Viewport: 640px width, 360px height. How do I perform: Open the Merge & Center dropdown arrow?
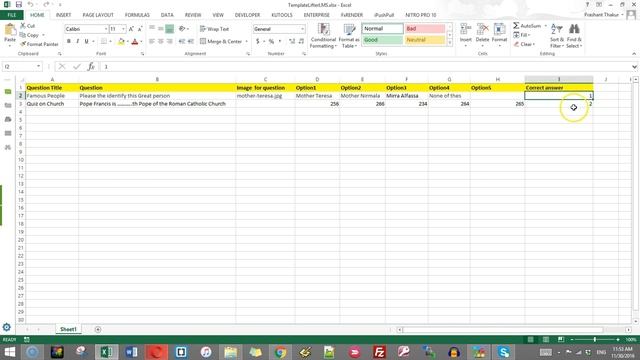[x=247, y=41]
